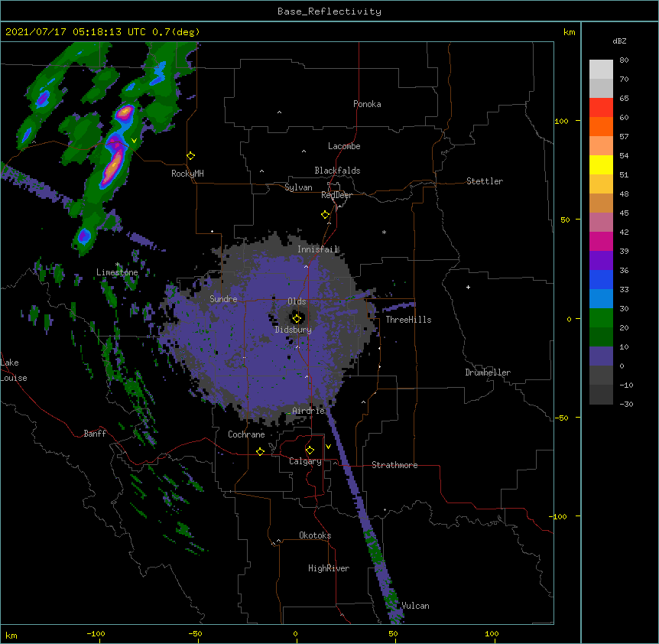Viewport: 659px width, 644px height.
Task: Click the yellow diamond marker south of RedDeer
Action: (326, 215)
